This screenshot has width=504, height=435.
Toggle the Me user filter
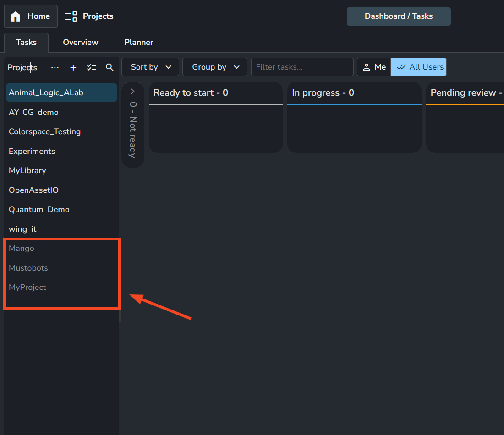coord(374,67)
